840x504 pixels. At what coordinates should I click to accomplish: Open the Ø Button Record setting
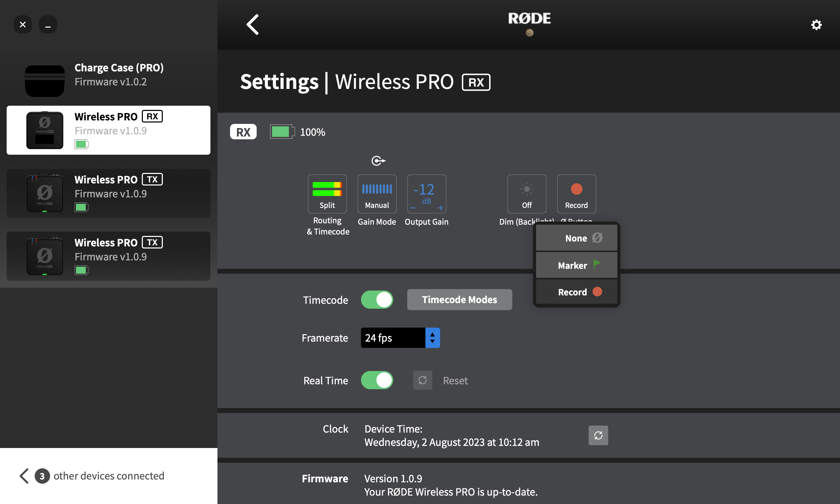(576, 194)
